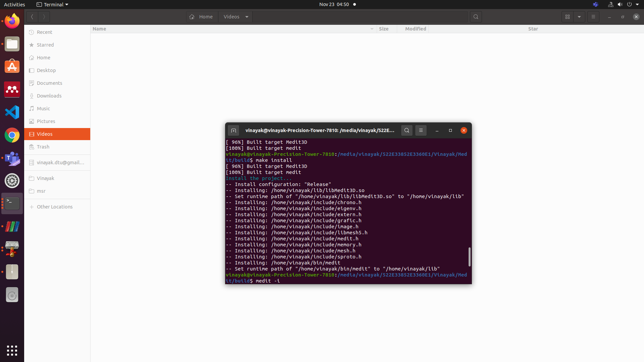This screenshot has width=644, height=362.
Task: Open Home in sidebar
Action: 57,58
